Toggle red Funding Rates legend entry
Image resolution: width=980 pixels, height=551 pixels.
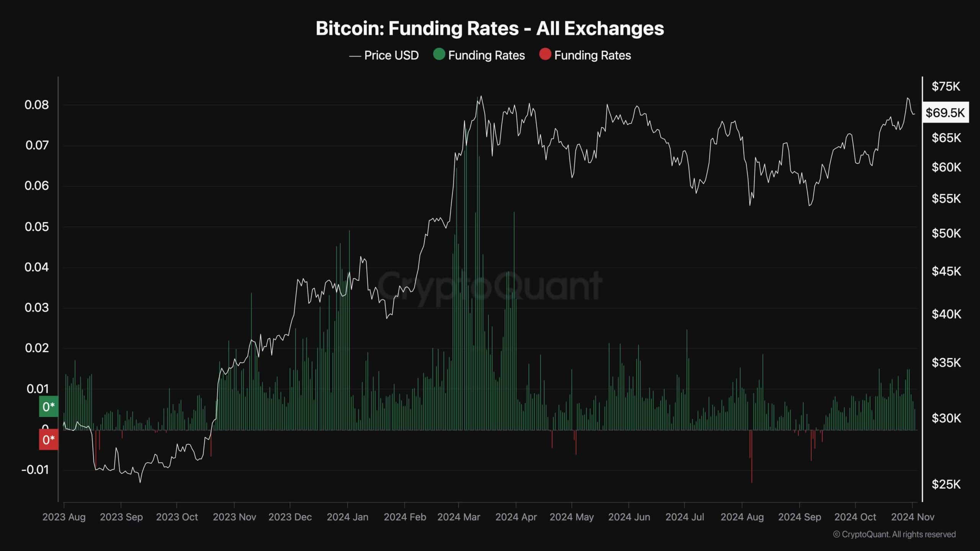[x=585, y=55]
